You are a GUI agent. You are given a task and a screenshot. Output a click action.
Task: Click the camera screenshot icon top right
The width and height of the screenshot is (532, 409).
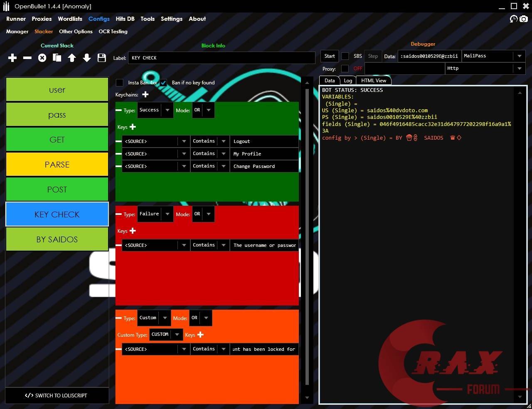[x=524, y=19]
